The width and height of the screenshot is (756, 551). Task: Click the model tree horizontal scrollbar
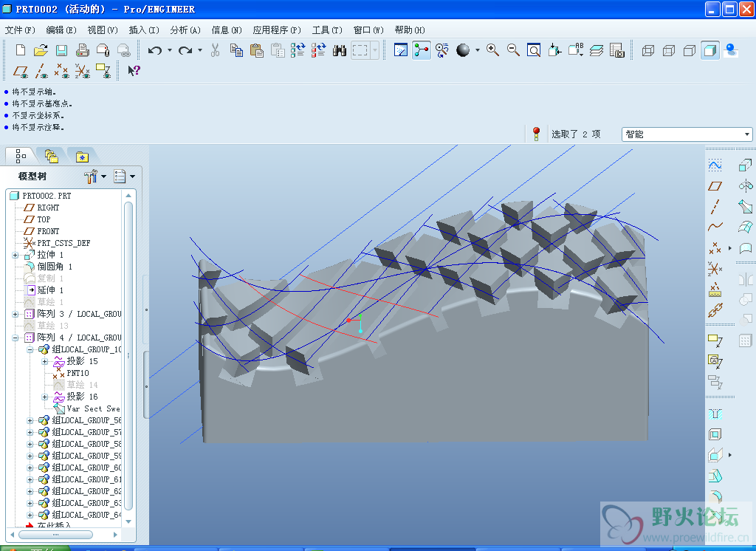point(56,535)
